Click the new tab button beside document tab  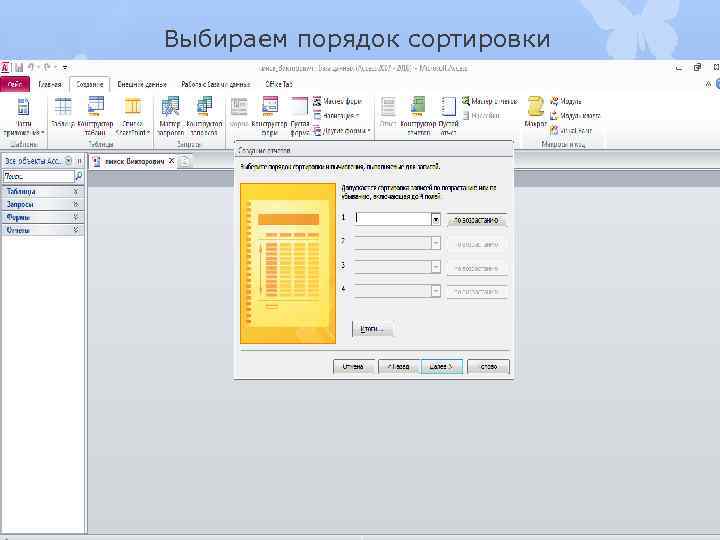click(184, 161)
